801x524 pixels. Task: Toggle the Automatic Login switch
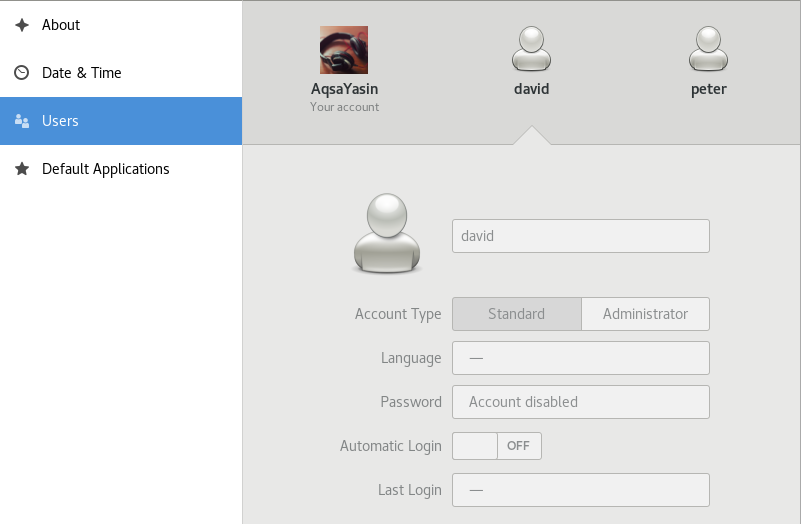pos(497,446)
